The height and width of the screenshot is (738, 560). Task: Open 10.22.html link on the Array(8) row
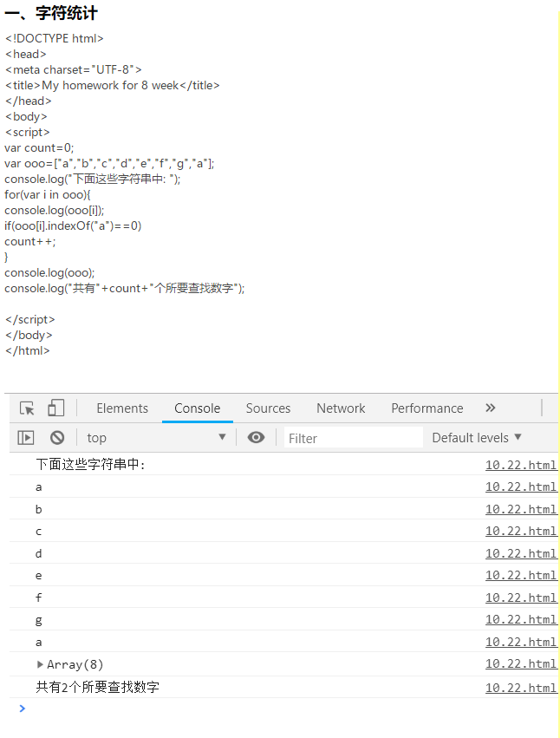[x=521, y=663]
